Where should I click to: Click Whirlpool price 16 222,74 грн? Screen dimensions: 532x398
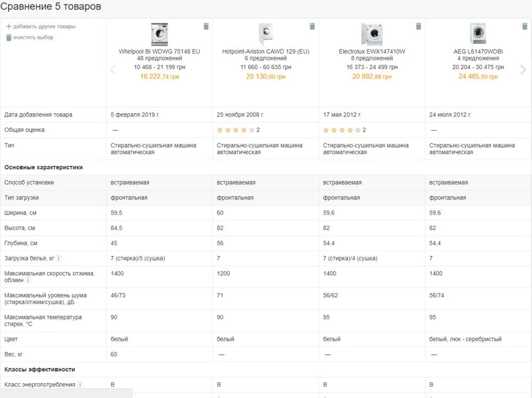160,77
